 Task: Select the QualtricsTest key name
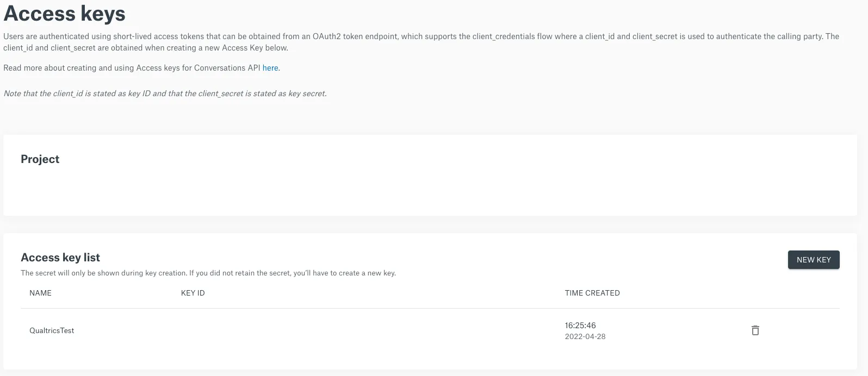52,330
